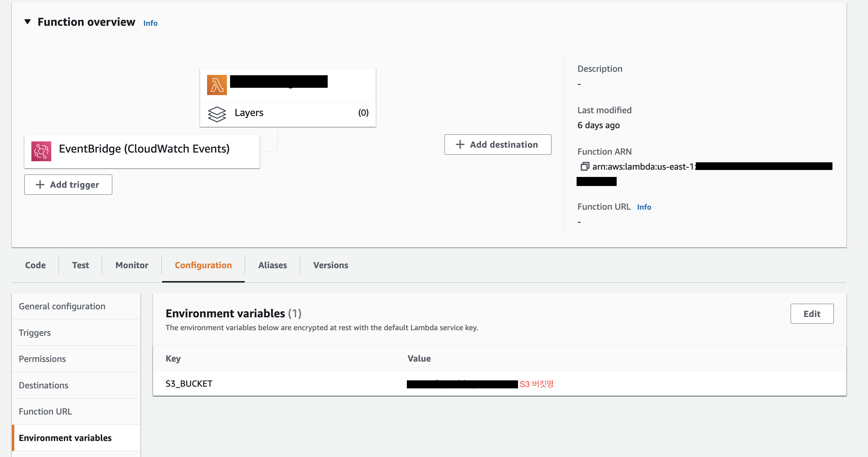The image size is (868, 457).
Task: Open Info link next to Function overview
Action: point(150,23)
